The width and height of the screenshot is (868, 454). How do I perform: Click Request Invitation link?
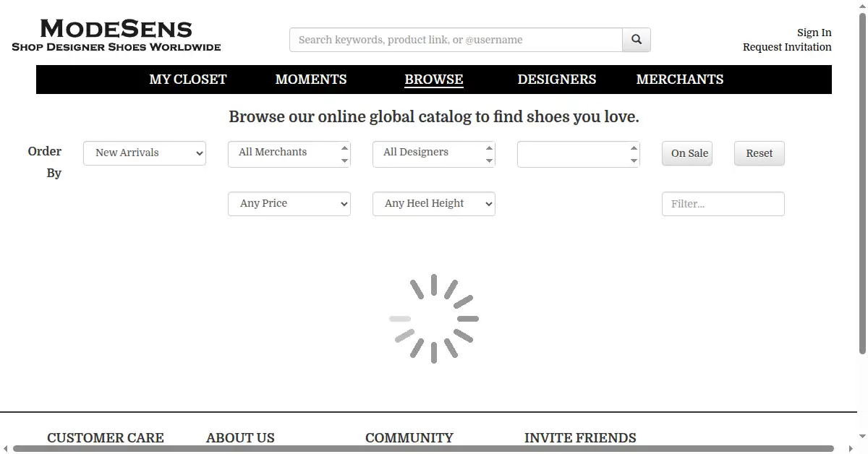point(787,47)
